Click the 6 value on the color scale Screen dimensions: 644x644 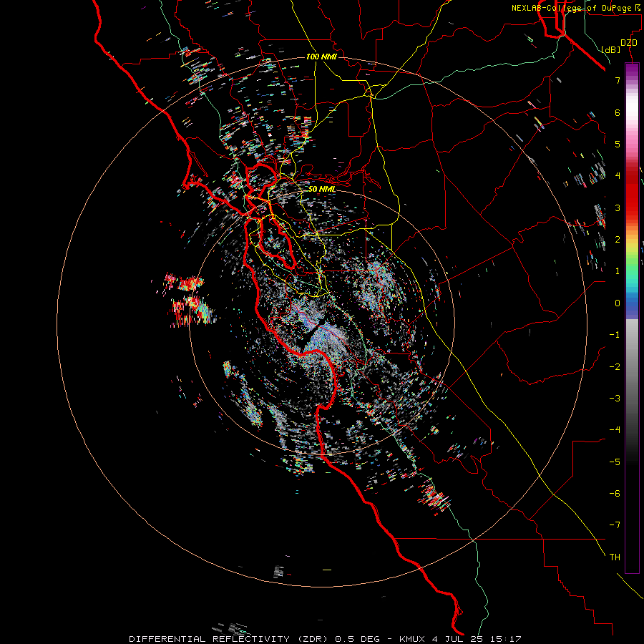[x=618, y=112]
